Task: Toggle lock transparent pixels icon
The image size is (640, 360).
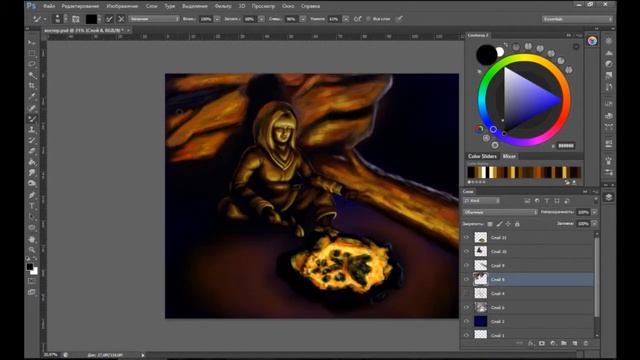Action: click(x=490, y=224)
